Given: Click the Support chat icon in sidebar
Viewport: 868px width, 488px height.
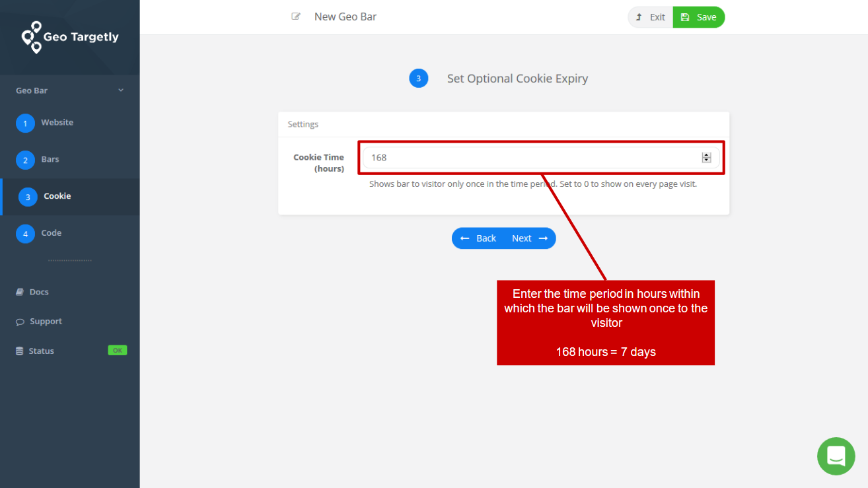Looking at the screenshot, I should (20, 321).
